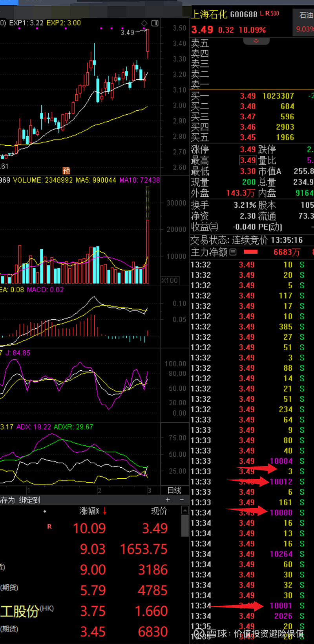Click the ADX 19.22 indicator label
This screenshot has height=644, width=314.
[34, 427]
